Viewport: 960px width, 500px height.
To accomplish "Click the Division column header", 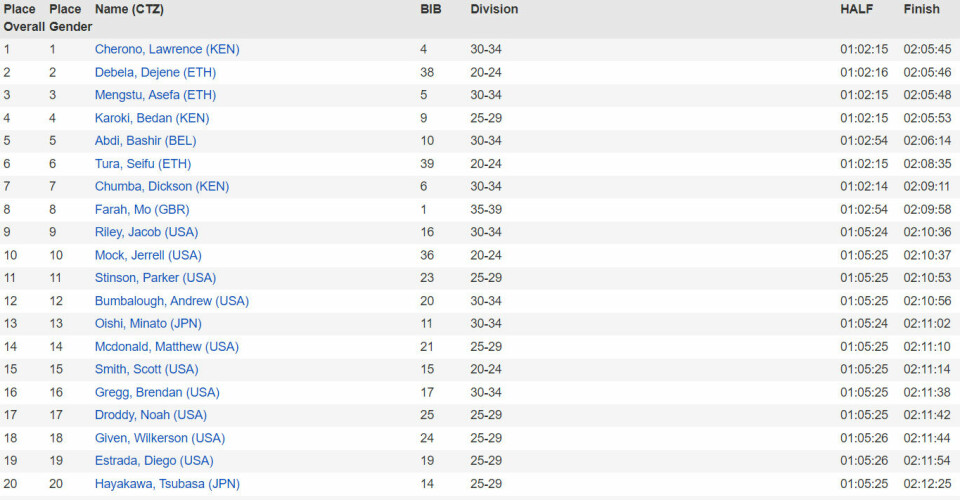I will (x=494, y=9).
